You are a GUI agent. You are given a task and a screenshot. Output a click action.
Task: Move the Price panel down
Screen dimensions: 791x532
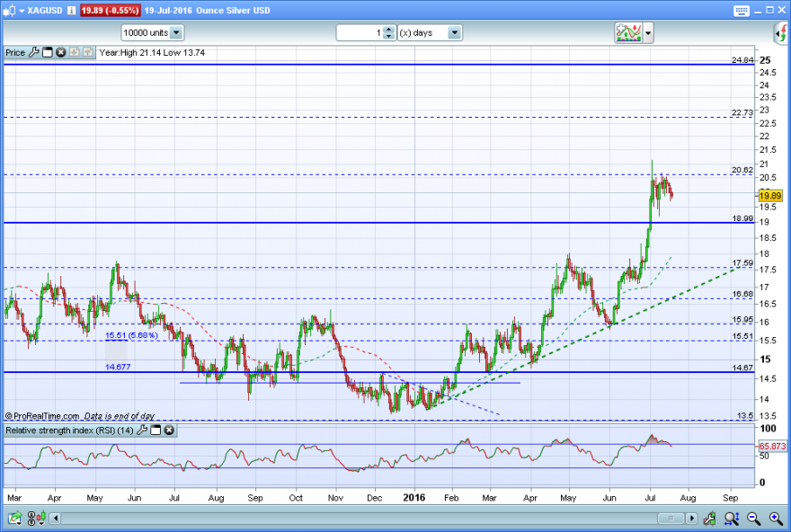coord(74,52)
